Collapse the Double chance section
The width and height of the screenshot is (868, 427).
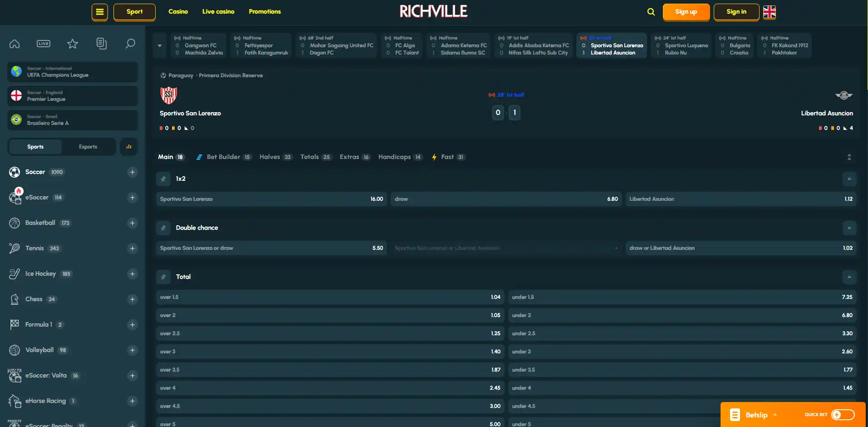coord(849,228)
